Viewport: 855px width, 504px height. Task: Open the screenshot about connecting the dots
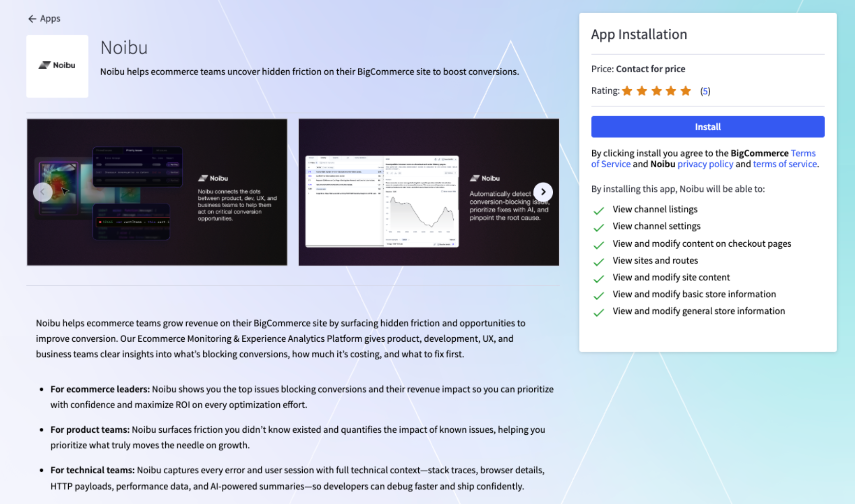[157, 192]
